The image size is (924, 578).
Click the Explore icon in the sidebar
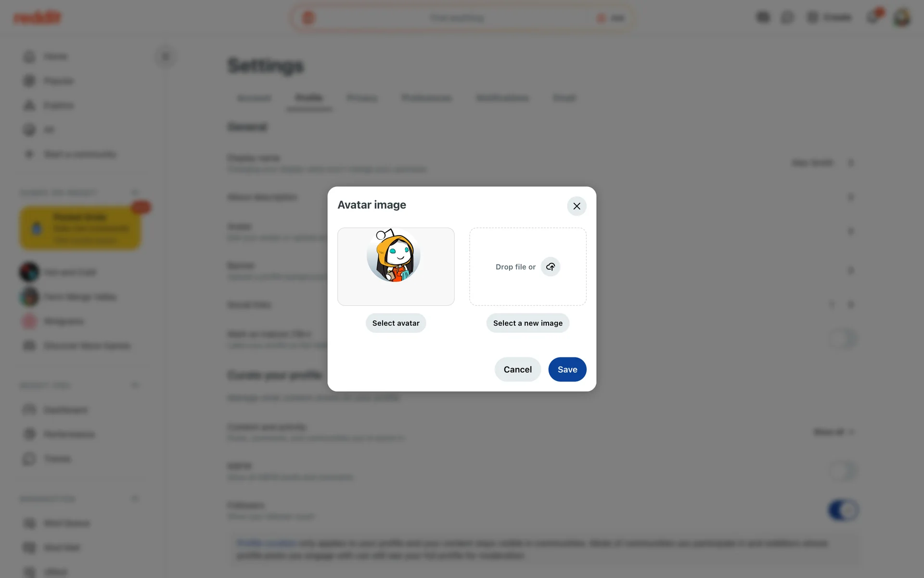(29, 105)
